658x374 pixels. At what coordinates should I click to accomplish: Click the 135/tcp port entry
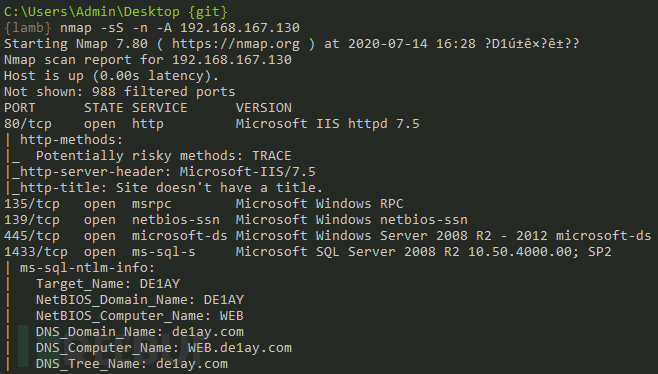(32, 204)
